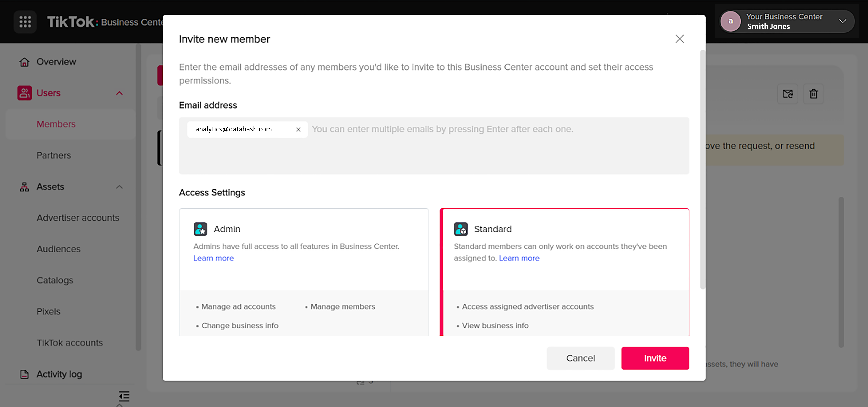Viewport: 868px width, 407px height.
Task: Click the Admin role icon
Action: 200,229
